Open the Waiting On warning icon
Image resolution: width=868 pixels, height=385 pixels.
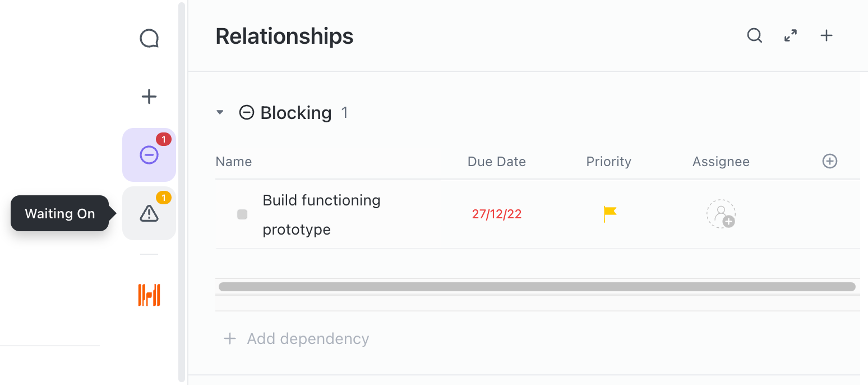149,213
